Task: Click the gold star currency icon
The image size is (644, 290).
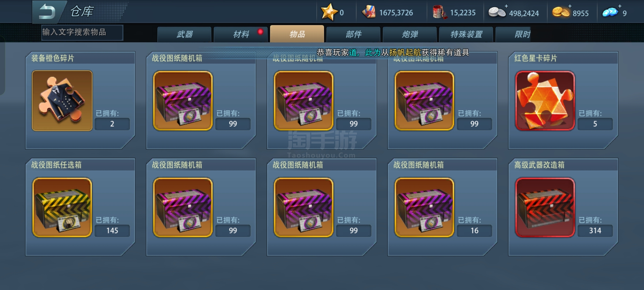Action: (329, 12)
